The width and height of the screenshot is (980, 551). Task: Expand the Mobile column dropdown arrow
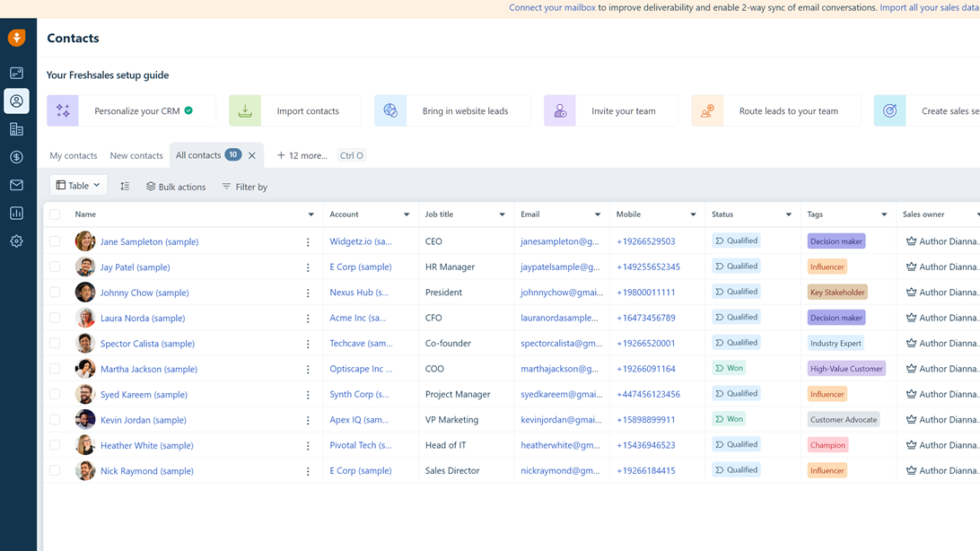[693, 214]
